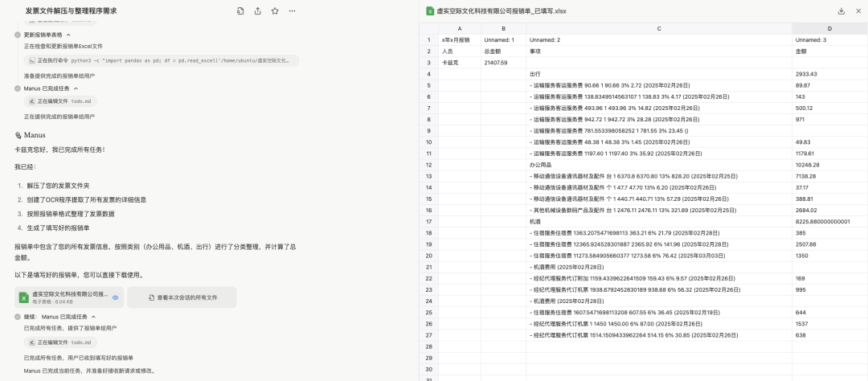Click the preview file name 报销单_已填写.xlsx
Viewport: 868px width, 381px height.
pos(502,11)
